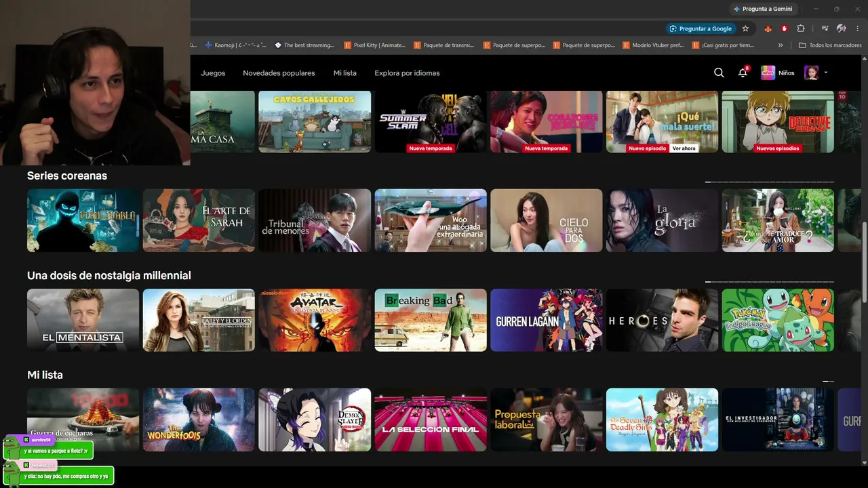Screen dimensions: 868x488
Task: Open the Chrome extensions puzzle icon
Action: pos(801,28)
